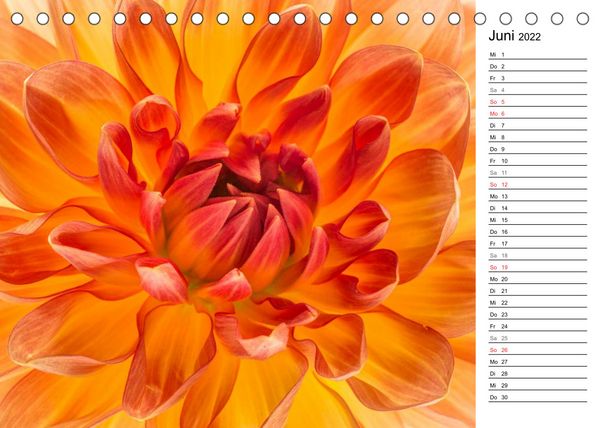
Task: Select the 'So 5' date row
Action: [x=538, y=102]
